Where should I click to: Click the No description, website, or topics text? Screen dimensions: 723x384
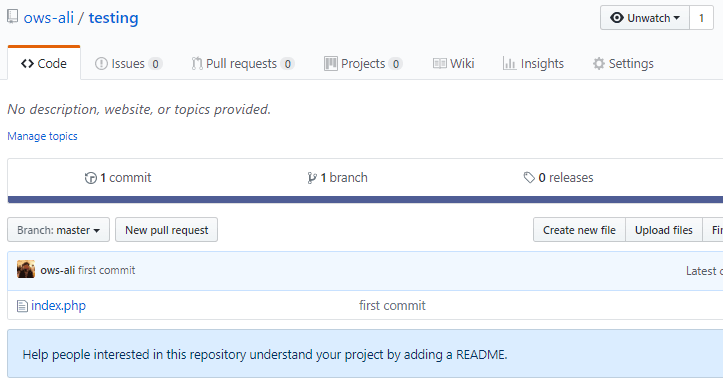pos(139,109)
